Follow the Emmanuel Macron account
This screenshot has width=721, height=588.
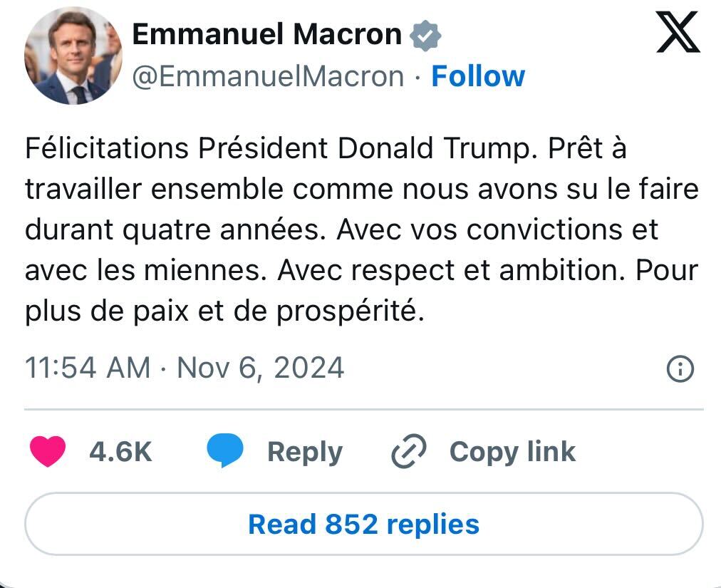pos(478,76)
